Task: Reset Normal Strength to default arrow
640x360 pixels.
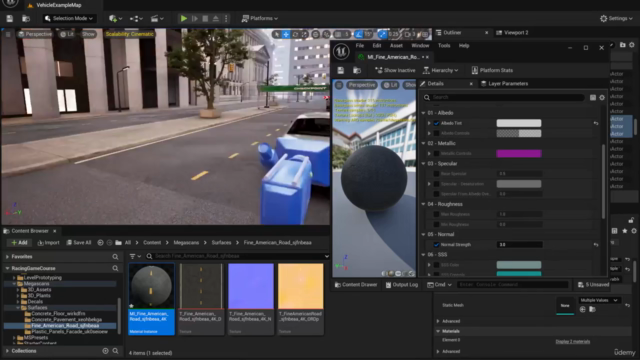Action: (596, 245)
